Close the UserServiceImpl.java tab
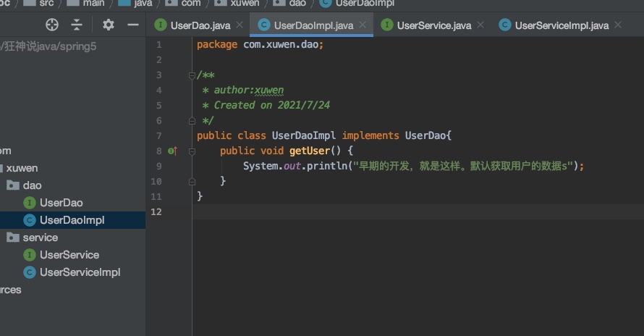Screen dimensions: 644x336 pos(618,25)
